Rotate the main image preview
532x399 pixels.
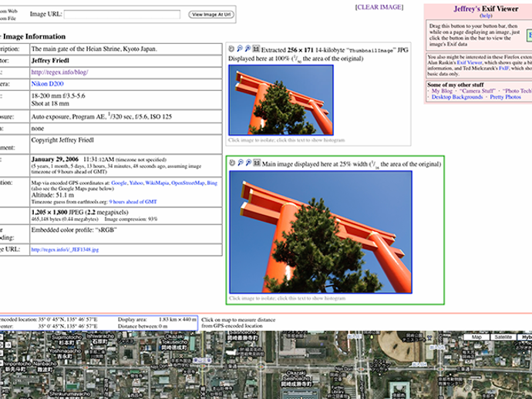point(232,163)
